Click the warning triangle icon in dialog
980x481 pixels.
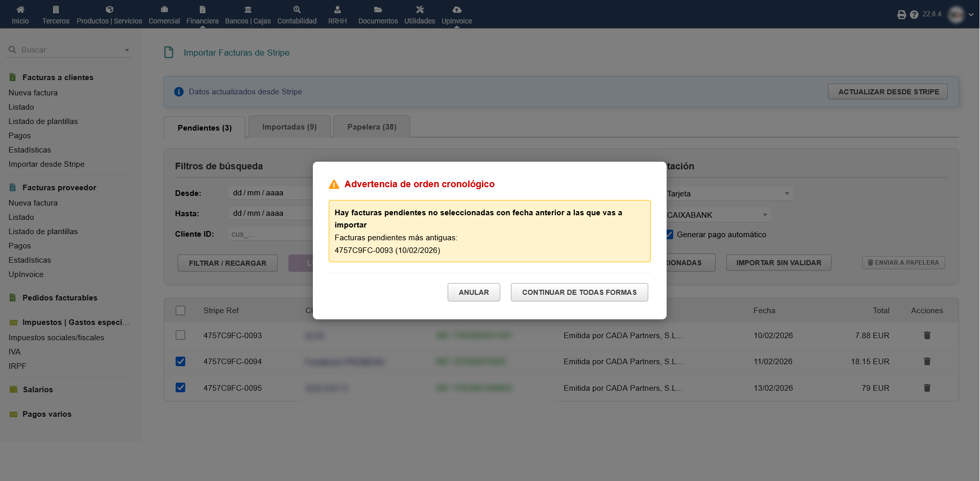point(334,184)
